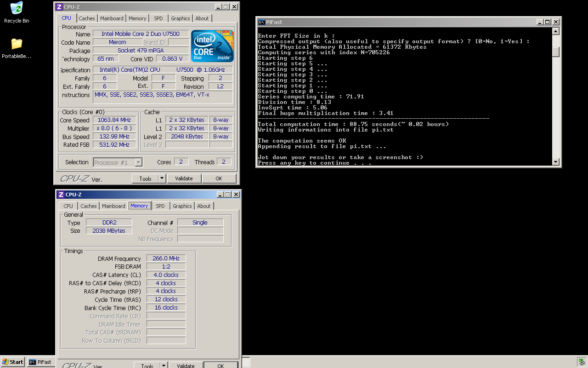Click Total computation time line in PiFast
This screenshot has height=368, width=588.
[x=353, y=124]
